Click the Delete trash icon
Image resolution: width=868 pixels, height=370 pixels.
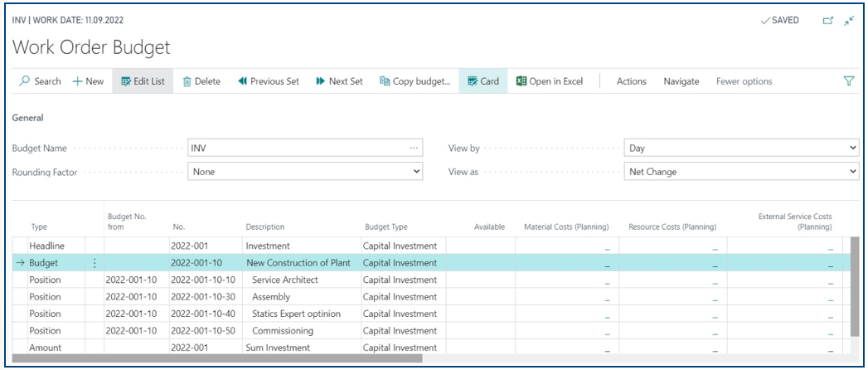(187, 81)
